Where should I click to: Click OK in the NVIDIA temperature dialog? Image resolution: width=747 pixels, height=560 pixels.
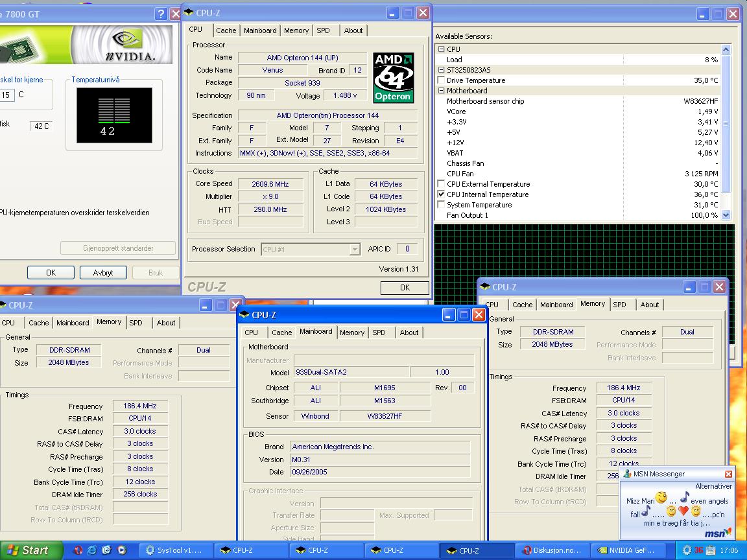coord(51,272)
